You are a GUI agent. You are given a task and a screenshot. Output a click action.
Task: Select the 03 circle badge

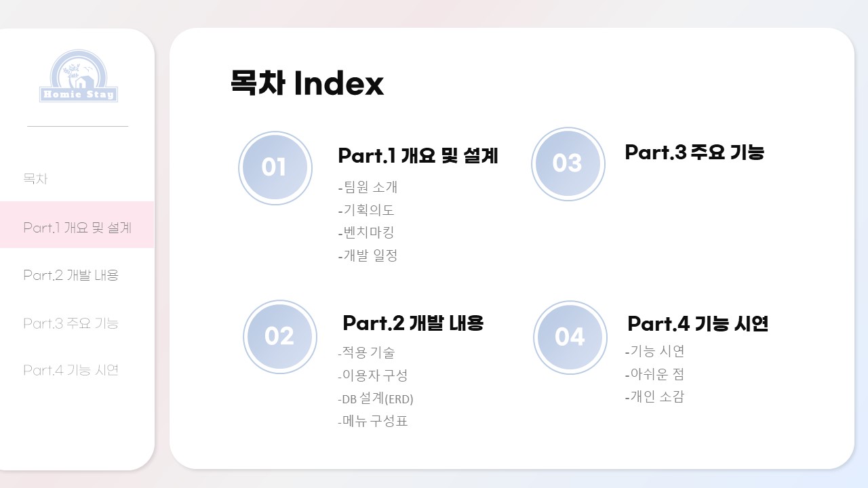coord(568,164)
